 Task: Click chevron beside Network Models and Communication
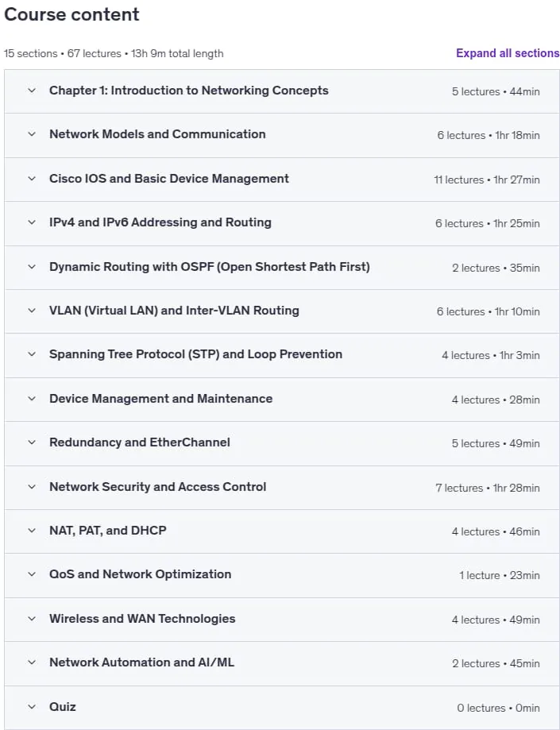click(x=32, y=134)
